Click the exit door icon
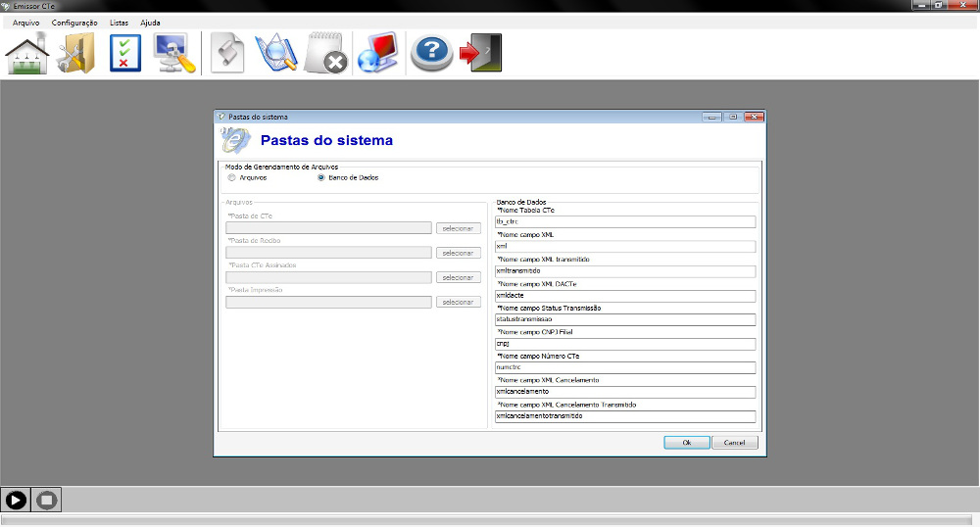This screenshot has height=527, width=980. [480, 53]
